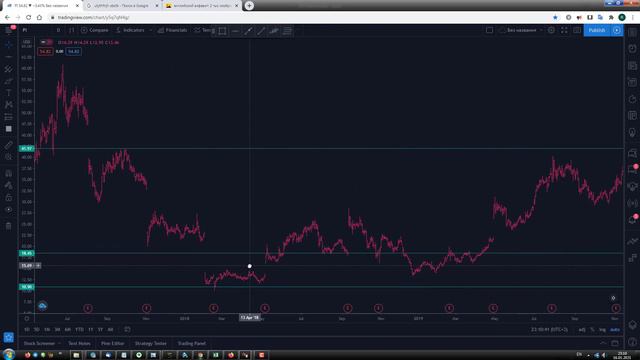Click the play icon beside Publish
The width and height of the screenshot is (640, 360).
coord(617,30)
